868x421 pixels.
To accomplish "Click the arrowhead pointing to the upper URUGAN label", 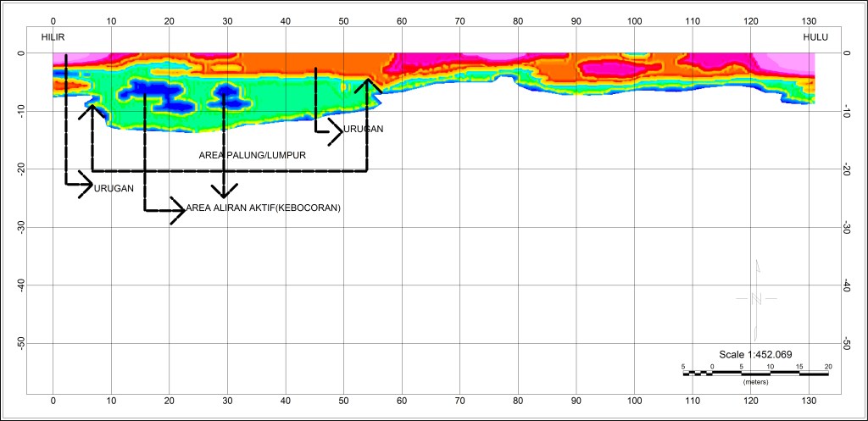I will coord(335,131).
